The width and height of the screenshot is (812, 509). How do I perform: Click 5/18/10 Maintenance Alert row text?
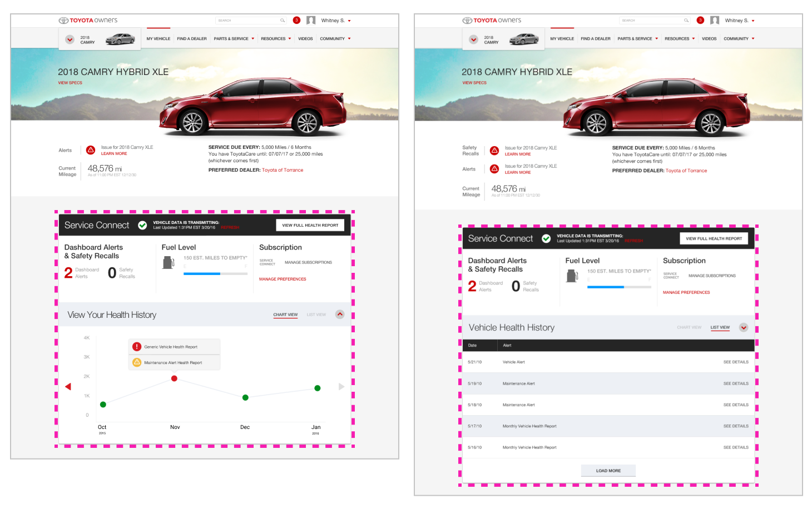point(519,405)
